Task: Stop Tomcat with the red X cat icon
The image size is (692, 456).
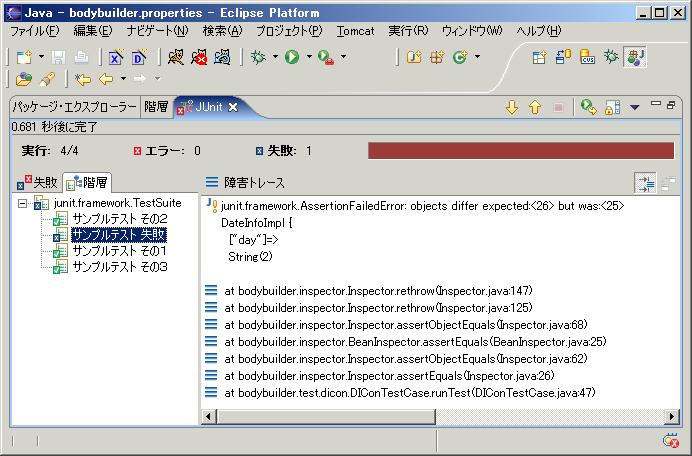Action: tap(199, 57)
